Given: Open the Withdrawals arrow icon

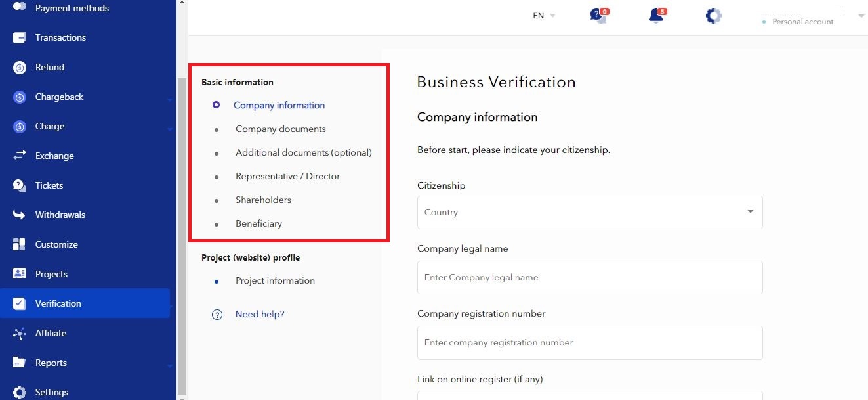Looking at the screenshot, I should (x=20, y=215).
